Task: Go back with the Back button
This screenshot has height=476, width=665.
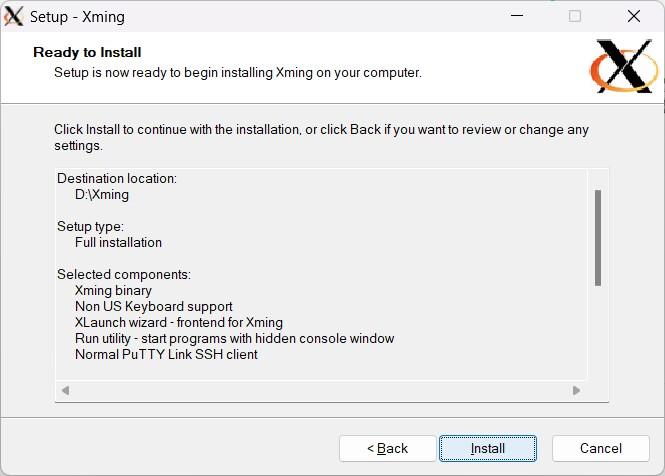Action: tap(387, 448)
